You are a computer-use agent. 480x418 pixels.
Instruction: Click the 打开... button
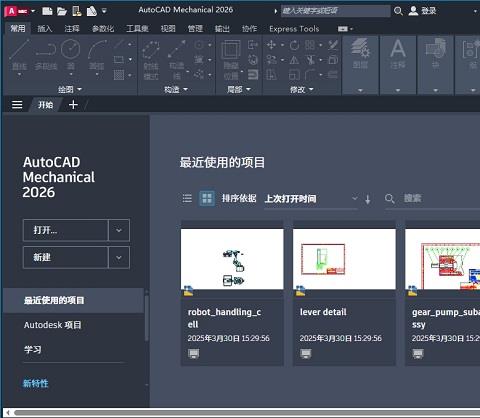click(x=65, y=230)
